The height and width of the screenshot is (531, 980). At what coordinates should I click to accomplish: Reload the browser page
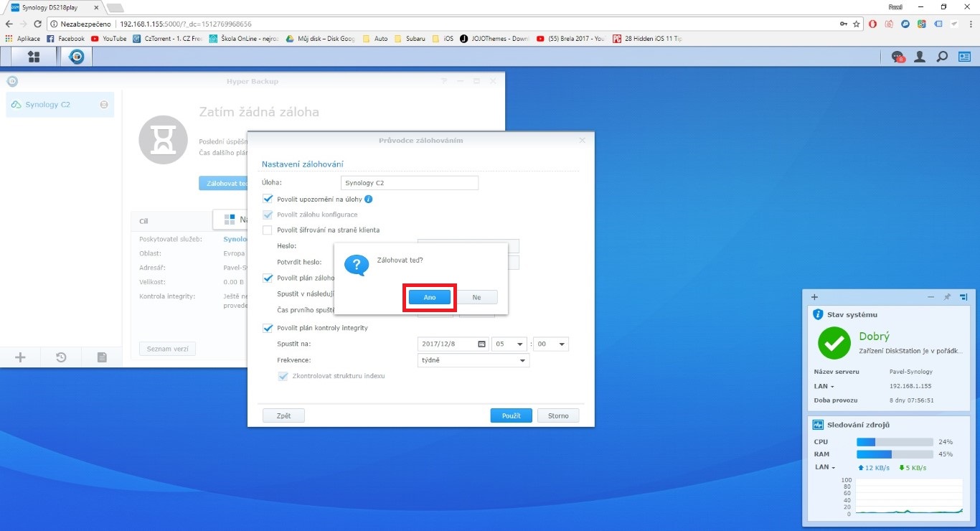[37, 24]
